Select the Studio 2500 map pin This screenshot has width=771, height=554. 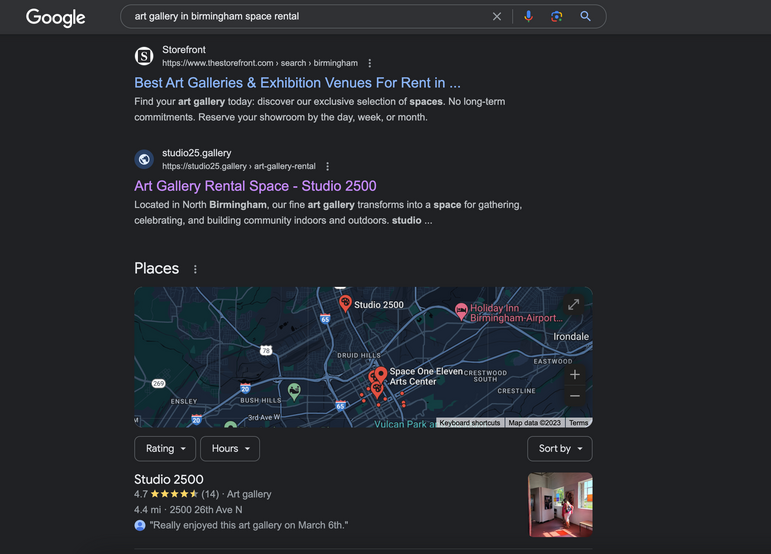(x=345, y=303)
